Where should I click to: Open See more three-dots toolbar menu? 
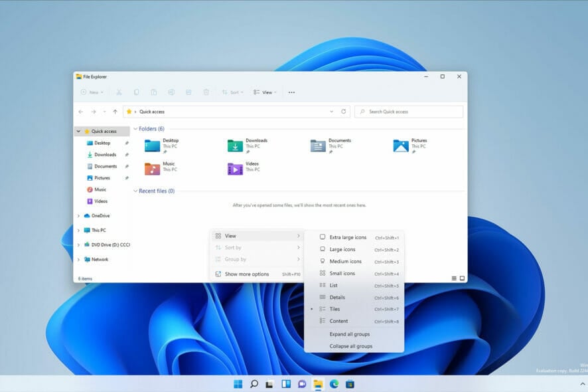coord(291,92)
